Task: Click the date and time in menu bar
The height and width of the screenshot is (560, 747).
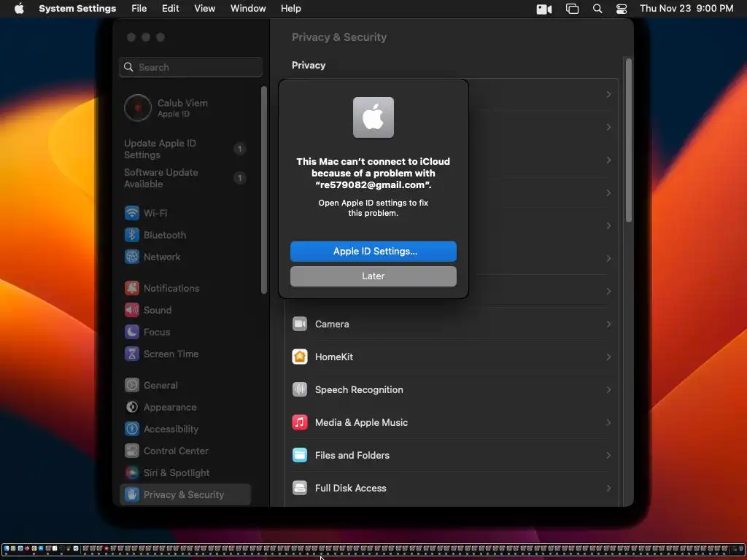Action: pos(686,9)
